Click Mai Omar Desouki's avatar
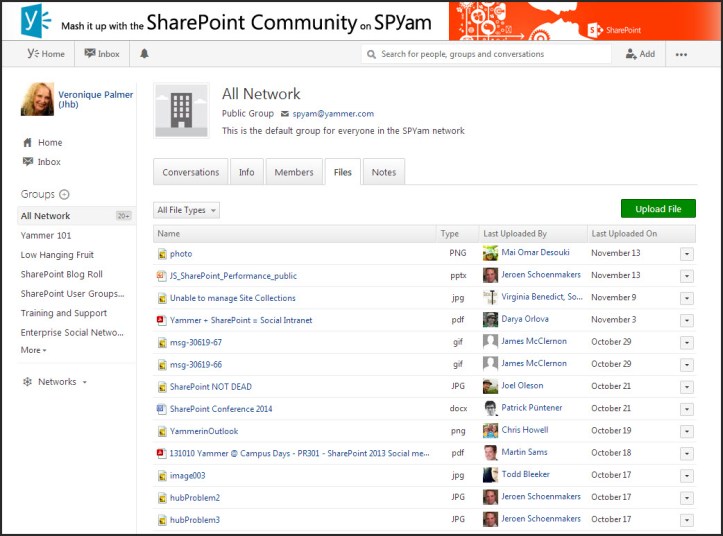The width and height of the screenshot is (723, 536). 490,253
